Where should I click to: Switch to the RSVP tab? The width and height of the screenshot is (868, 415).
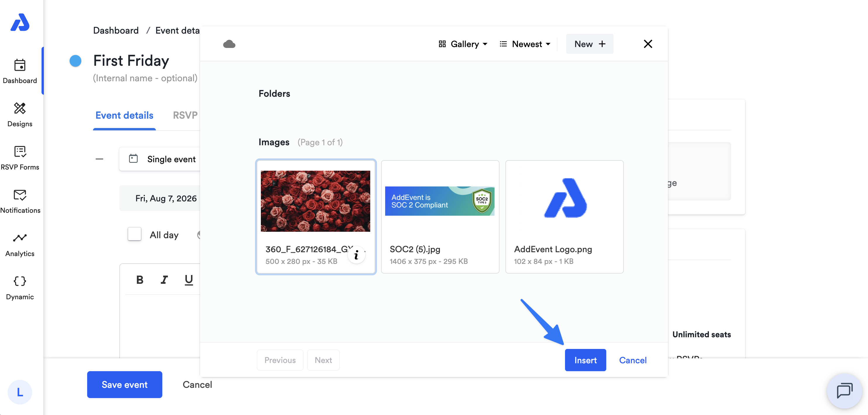(185, 115)
